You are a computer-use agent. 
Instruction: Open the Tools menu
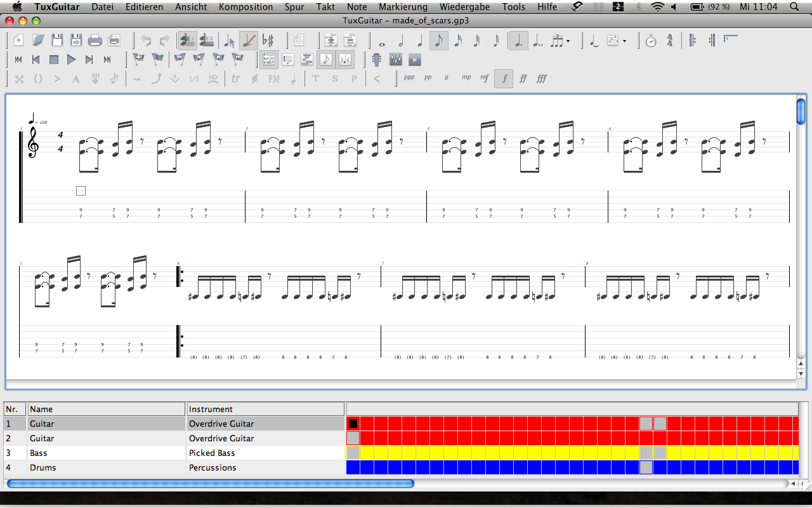point(513,7)
